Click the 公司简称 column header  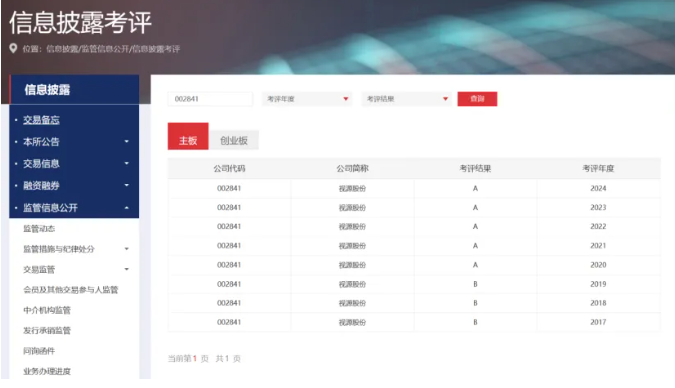tap(352, 168)
